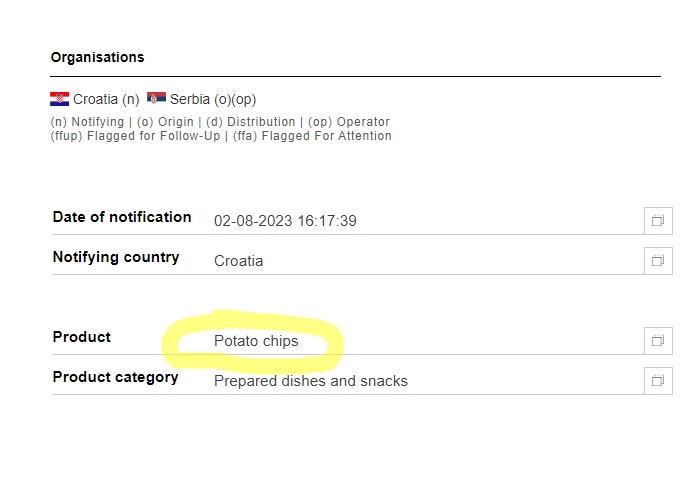
Task: Copy the Product value using its icon
Action: pyautogui.click(x=658, y=340)
